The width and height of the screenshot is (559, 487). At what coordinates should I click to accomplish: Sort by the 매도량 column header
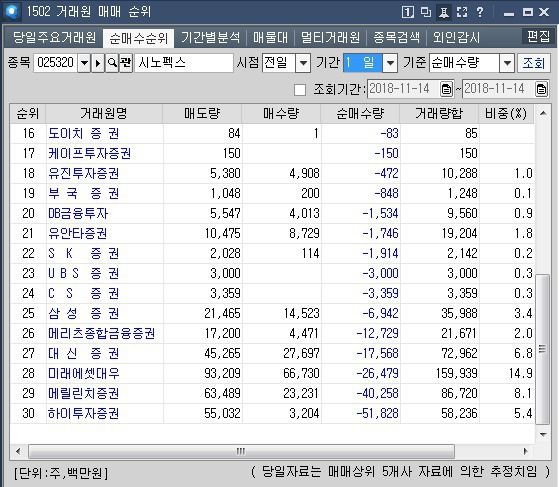[202, 114]
